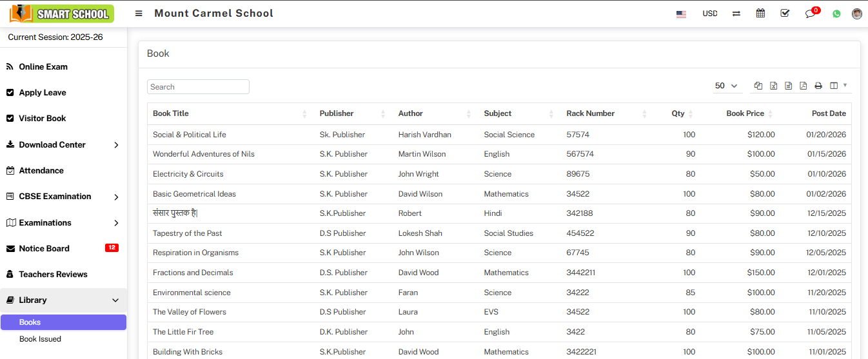This screenshot has height=359, width=868.
Task: Open the task checklist icon in header
Action: click(785, 13)
